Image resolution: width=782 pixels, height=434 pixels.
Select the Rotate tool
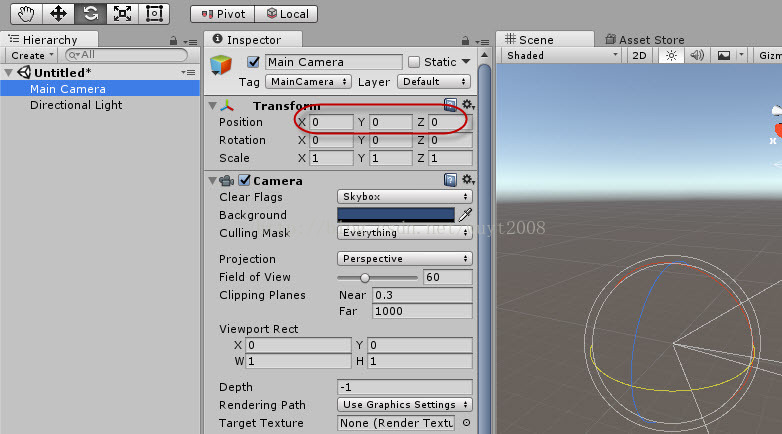[x=90, y=13]
